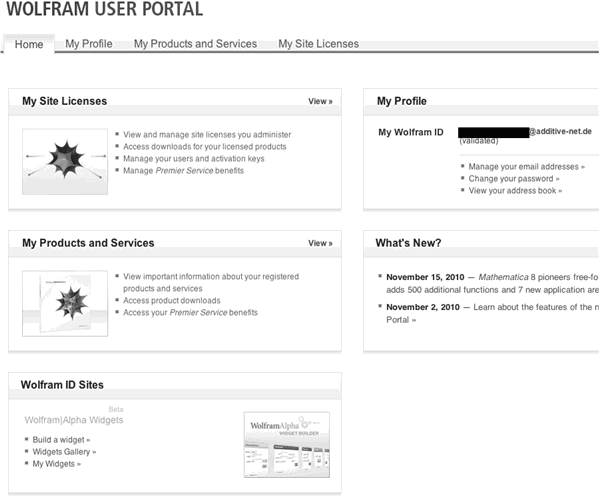Click 'Manage Premier Service benefits' text
The image size is (602, 503).
(x=183, y=170)
